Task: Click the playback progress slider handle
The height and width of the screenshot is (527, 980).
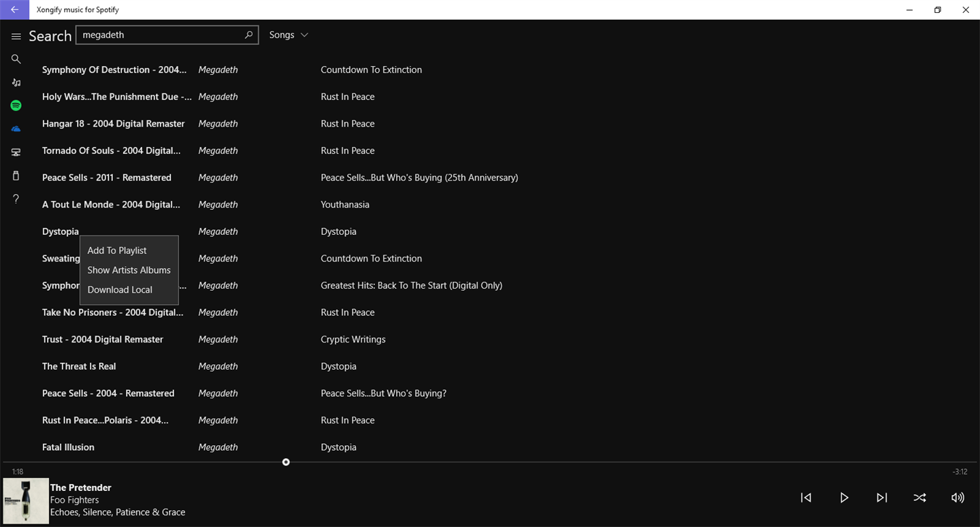Action: (x=286, y=462)
